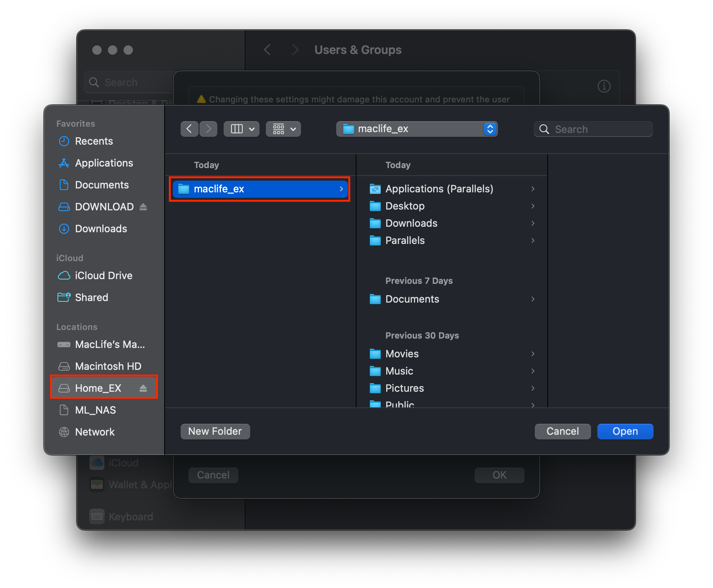Viewport: 713px width, 588px height.
Task: Select the Shared iCloud folder
Action: point(91,298)
